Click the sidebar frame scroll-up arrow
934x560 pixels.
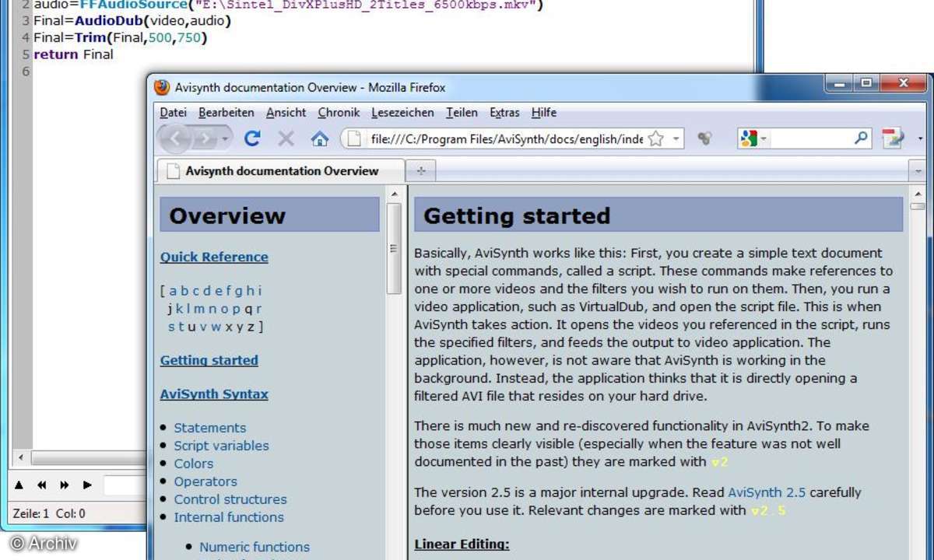pyautogui.click(x=395, y=194)
